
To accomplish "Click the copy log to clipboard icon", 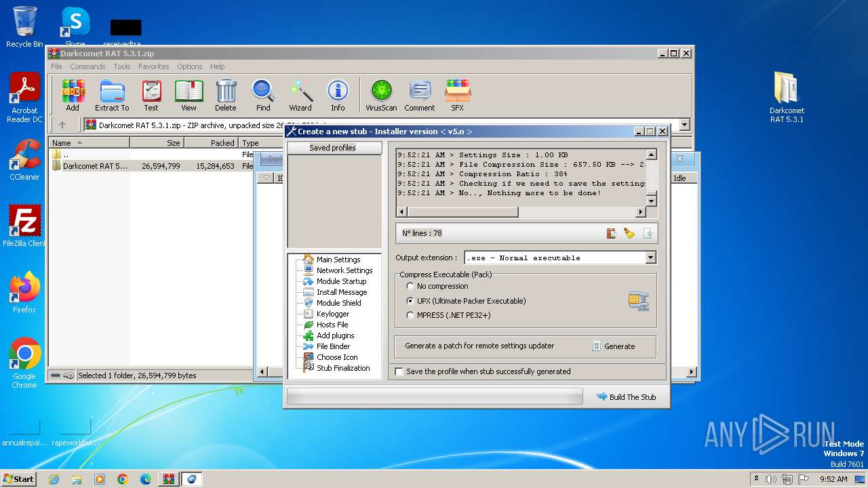I will pos(611,233).
